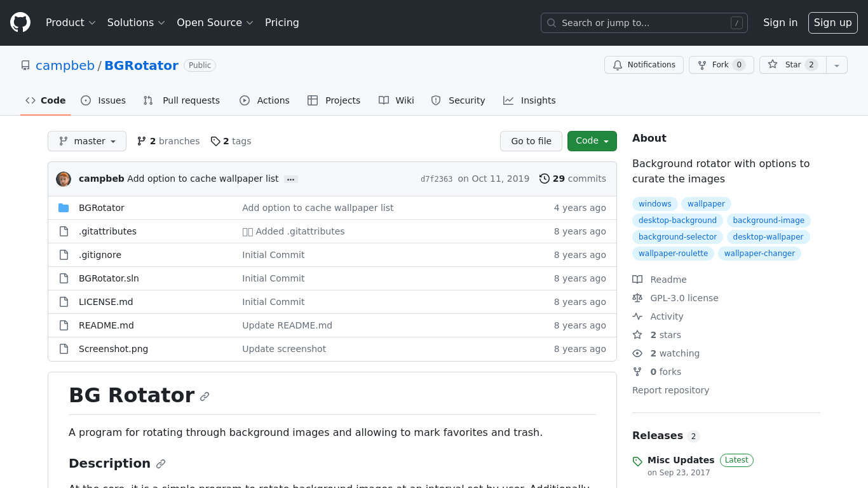Select the file icon next to Screenshot.png
Screen dimensions: 868x488
64,349
